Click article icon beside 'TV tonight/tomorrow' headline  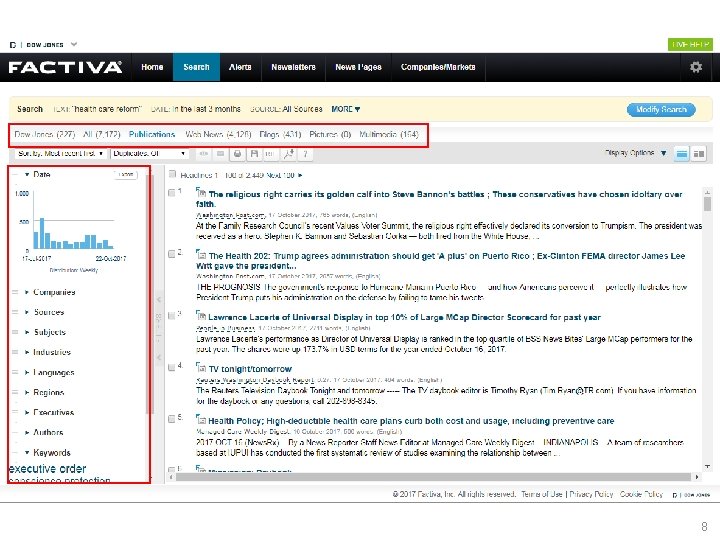[x=201, y=367]
